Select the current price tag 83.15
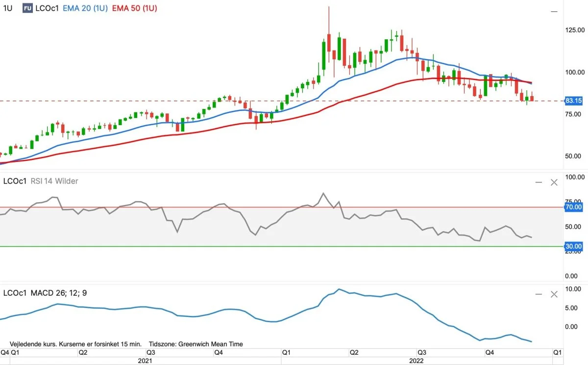 pyautogui.click(x=573, y=101)
